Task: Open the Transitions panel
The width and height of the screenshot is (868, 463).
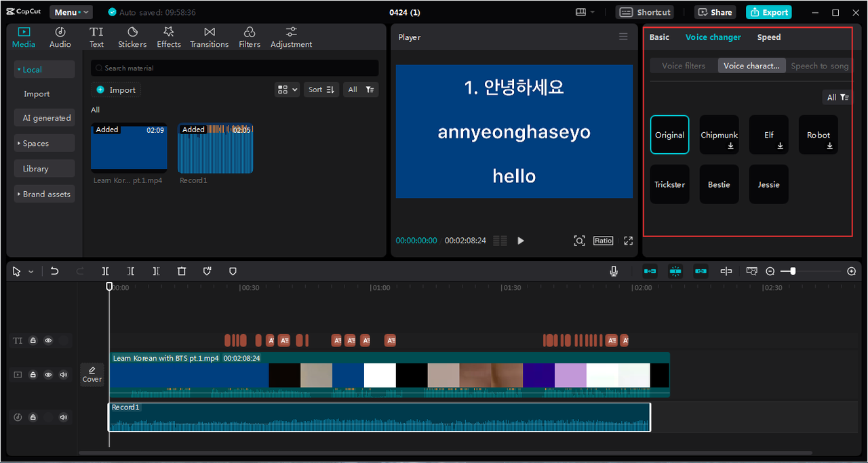Action: (x=210, y=37)
